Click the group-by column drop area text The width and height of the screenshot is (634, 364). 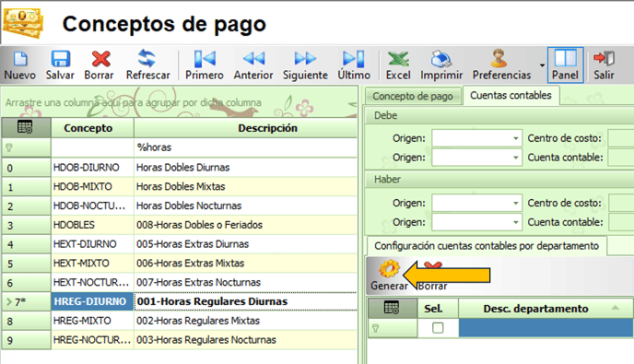(x=134, y=102)
